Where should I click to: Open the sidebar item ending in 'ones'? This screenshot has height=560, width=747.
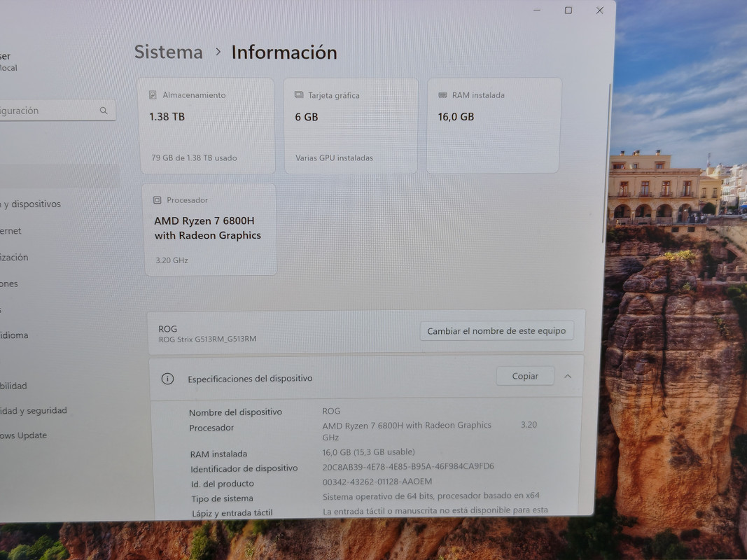(x=10, y=283)
